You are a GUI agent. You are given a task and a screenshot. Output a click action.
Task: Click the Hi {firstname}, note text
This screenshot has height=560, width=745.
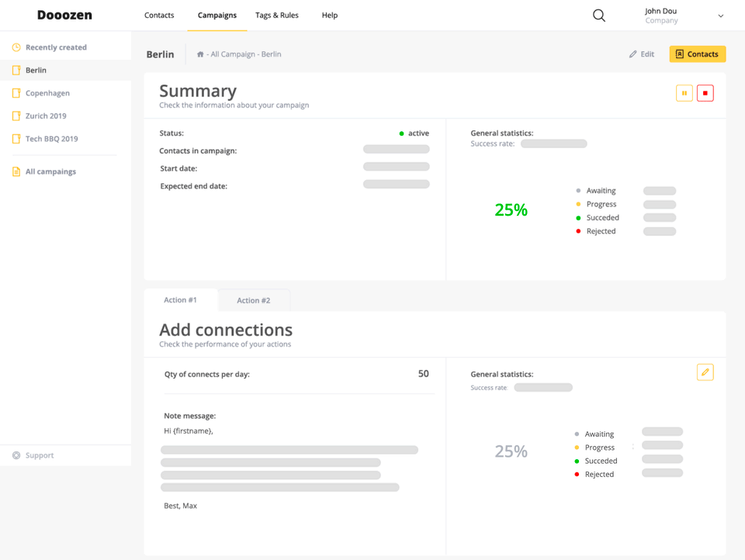(189, 431)
